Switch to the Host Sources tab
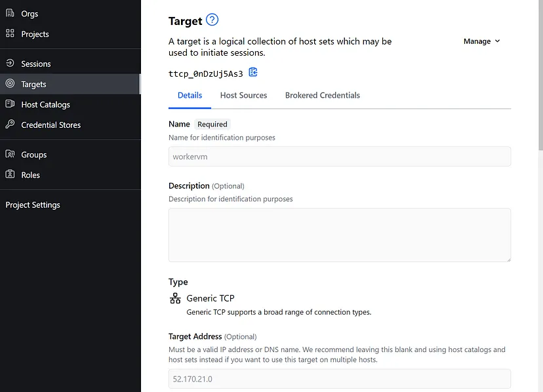Image resolution: width=543 pixels, height=392 pixels. pyautogui.click(x=243, y=95)
